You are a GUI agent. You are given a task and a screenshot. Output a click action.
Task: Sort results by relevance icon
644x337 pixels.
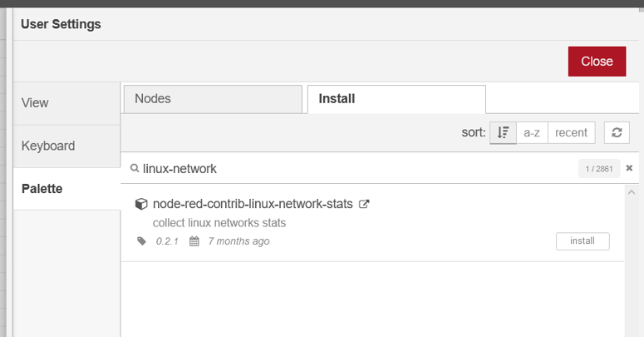point(503,132)
